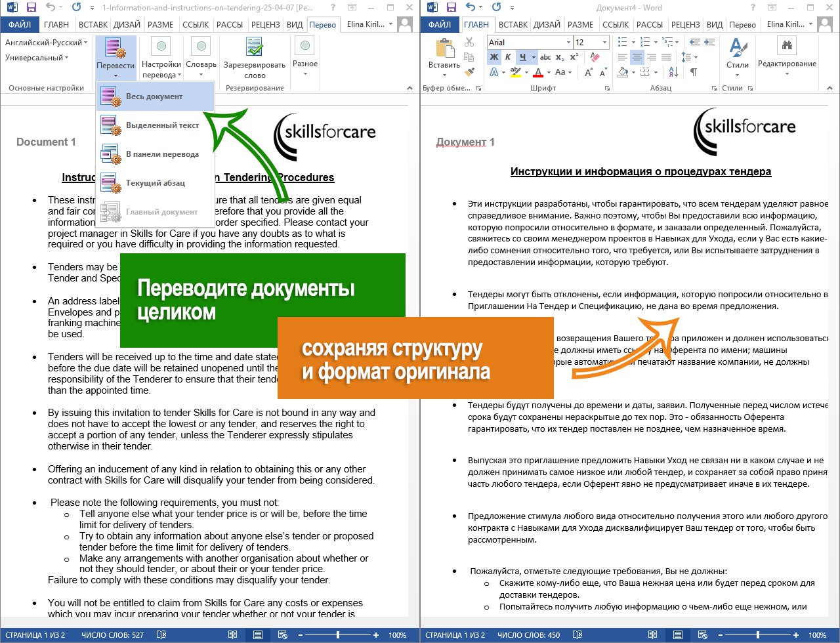Viewport: 840px width, 643px height.
Task: Click Read Mode view icon in right status bar
Action: tap(651, 635)
